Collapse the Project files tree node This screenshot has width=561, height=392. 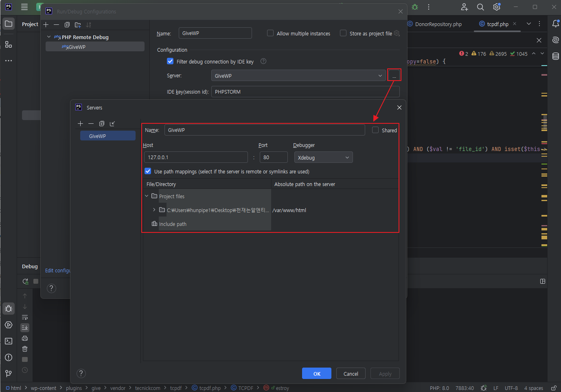(147, 196)
